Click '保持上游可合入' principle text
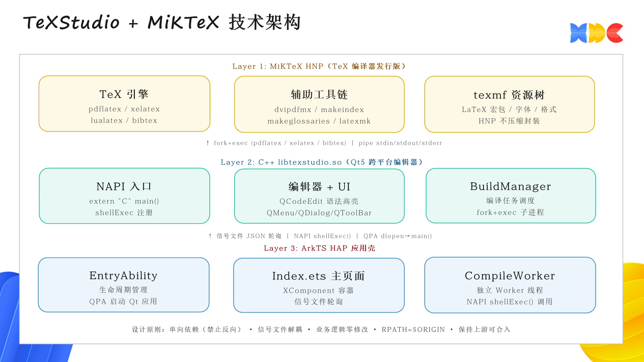Viewport: 644px width, 362px height. 485,329
